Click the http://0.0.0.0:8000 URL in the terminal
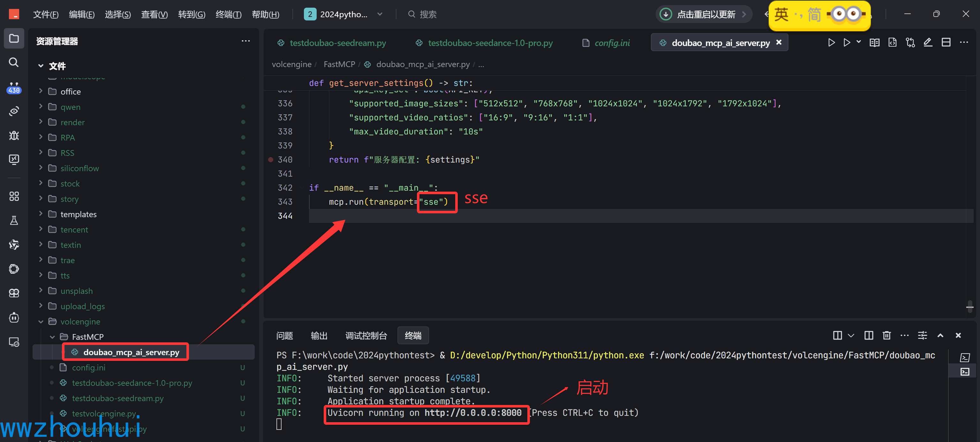This screenshot has height=442, width=980. [473, 413]
